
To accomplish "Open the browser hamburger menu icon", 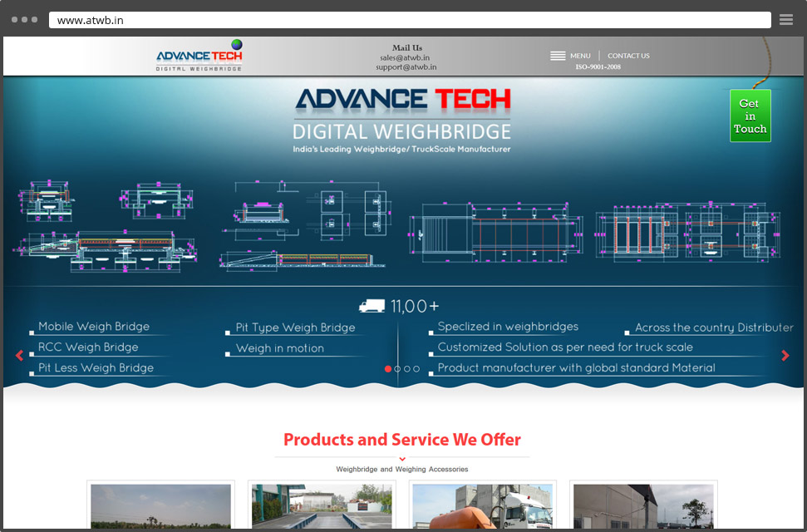I will click(x=786, y=20).
